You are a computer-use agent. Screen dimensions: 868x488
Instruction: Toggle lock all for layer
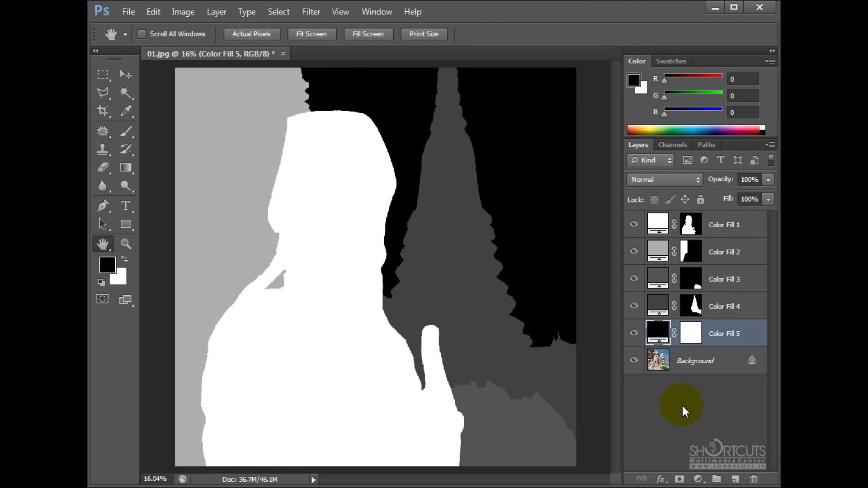[x=700, y=199]
